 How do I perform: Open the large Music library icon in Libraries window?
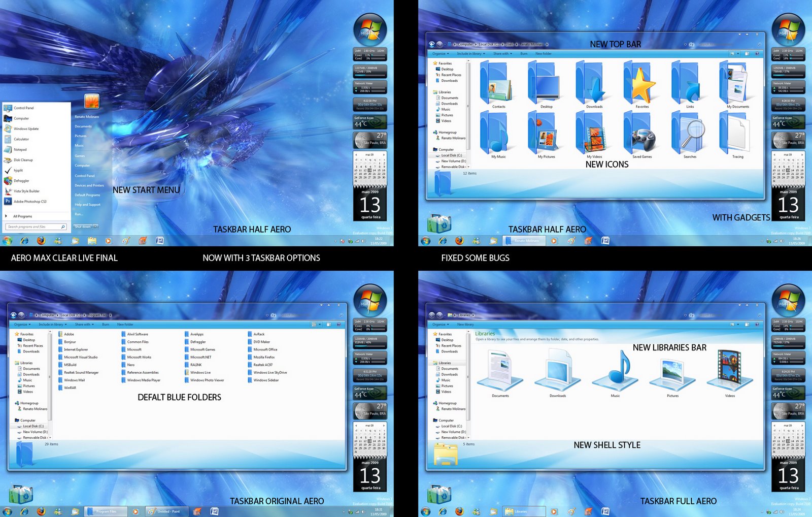pyautogui.click(x=615, y=373)
